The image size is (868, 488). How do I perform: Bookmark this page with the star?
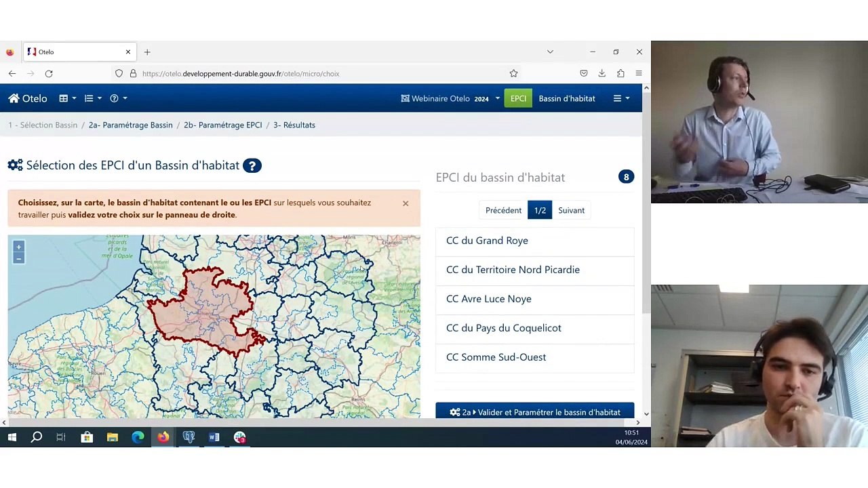(513, 73)
